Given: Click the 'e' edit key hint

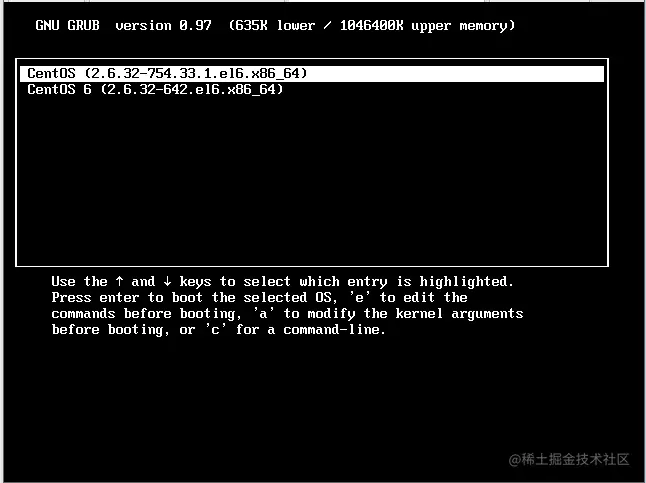Looking at the screenshot, I should pos(359,297).
